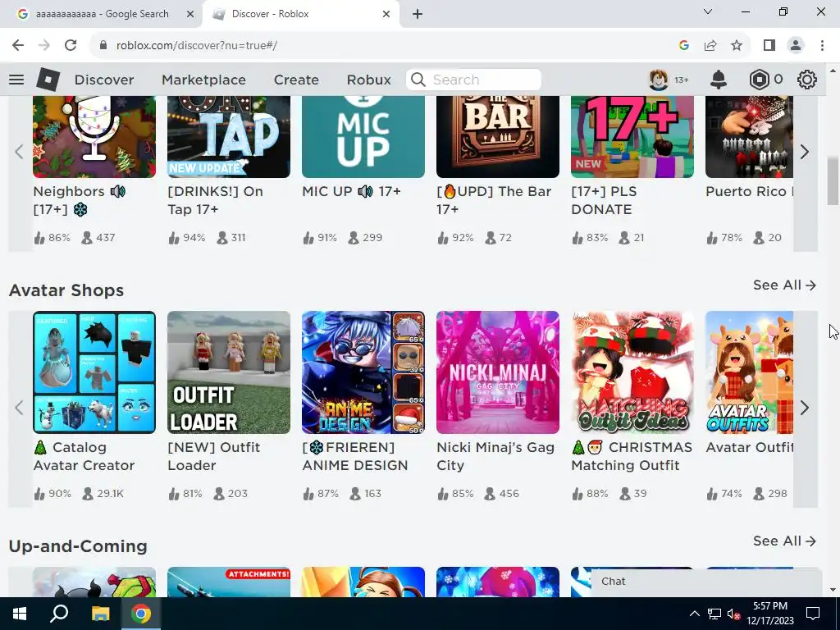
Task: Click the network tray icon
Action: coord(714,614)
